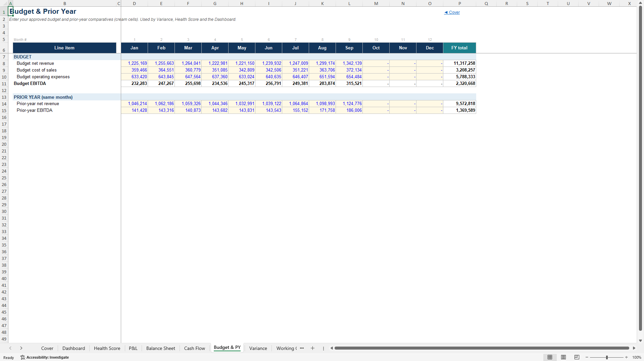The width and height of the screenshot is (644, 361).
Task: Select the Prior-year net revenue label
Action: [38, 104]
